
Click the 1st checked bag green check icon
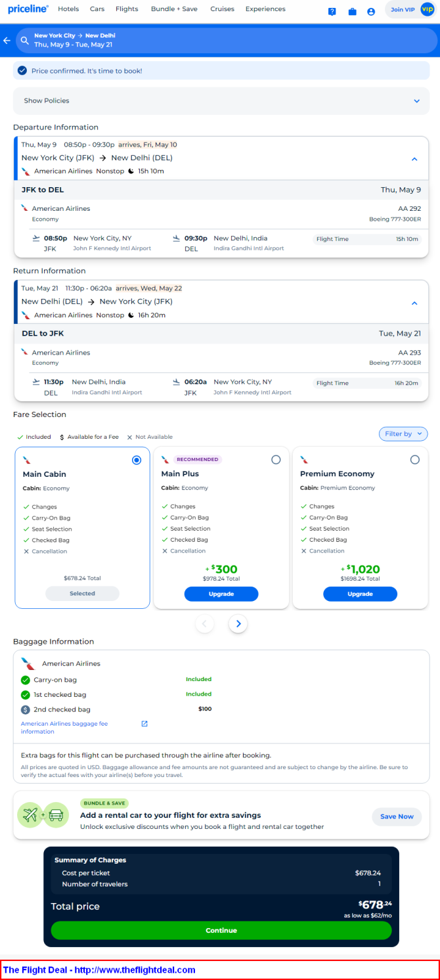tap(26, 694)
